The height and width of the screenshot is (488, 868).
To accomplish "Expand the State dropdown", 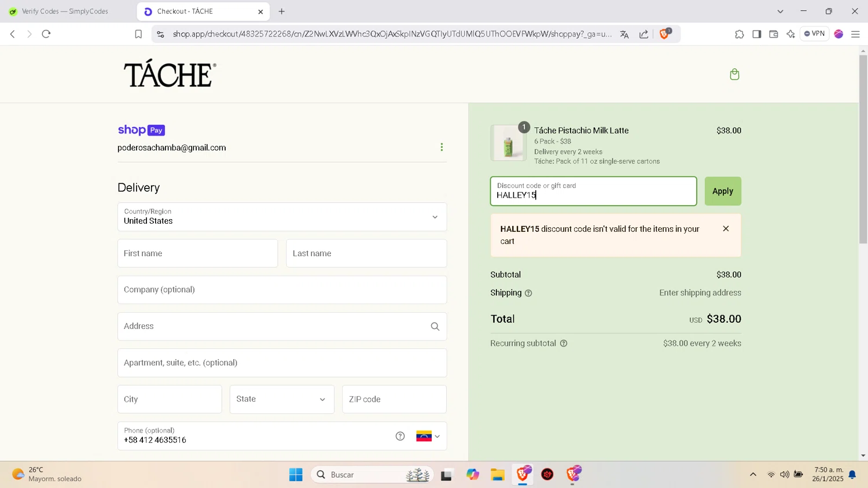I will click(x=282, y=399).
